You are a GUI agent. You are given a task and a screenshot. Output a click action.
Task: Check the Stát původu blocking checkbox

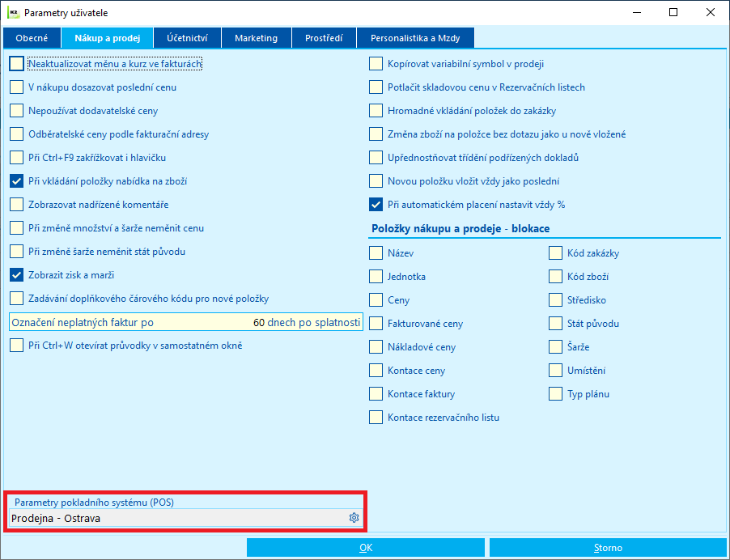click(x=555, y=324)
